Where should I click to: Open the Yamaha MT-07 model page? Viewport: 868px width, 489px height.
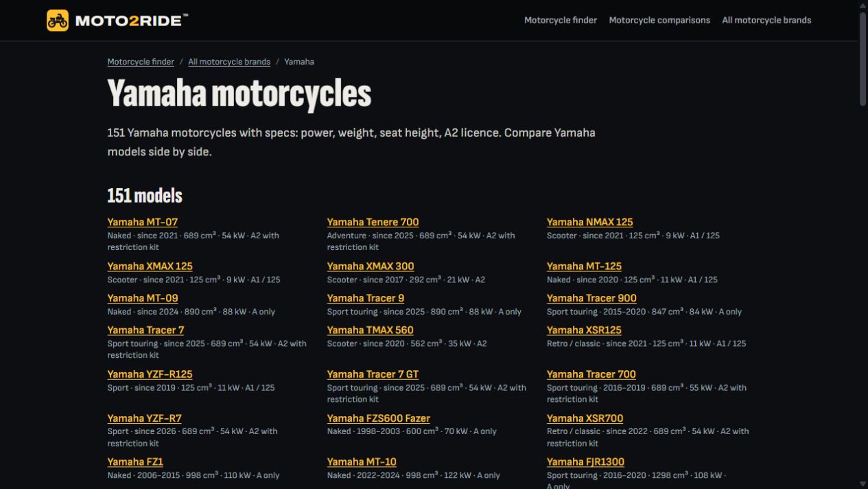point(143,222)
